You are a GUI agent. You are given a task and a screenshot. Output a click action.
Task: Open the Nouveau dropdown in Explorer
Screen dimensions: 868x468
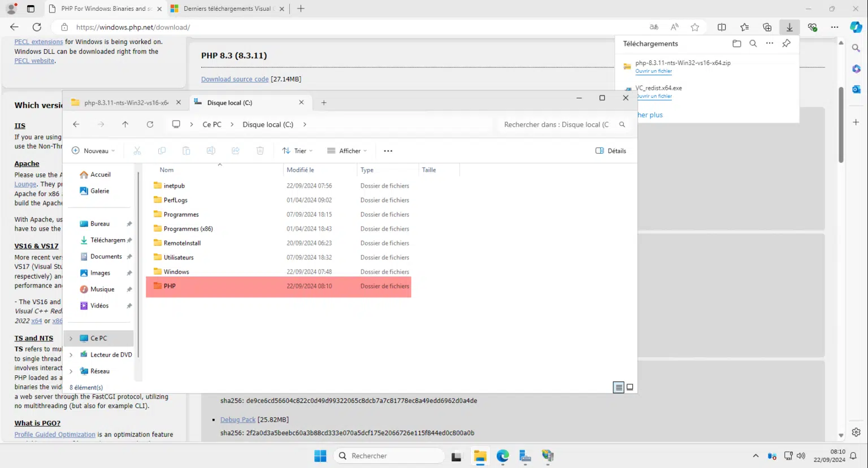click(x=93, y=151)
